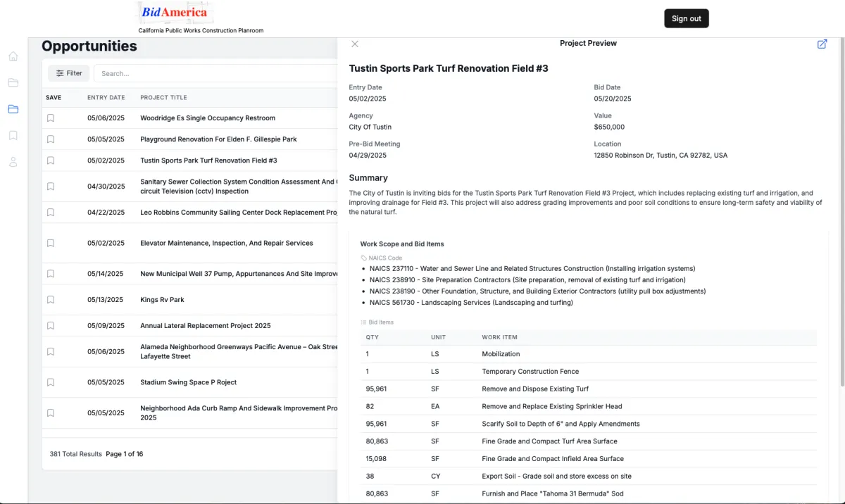This screenshot has height=504, width=845.
Task: Save Alameda Neighborhood Greenways project
Action: click(x=51, y=352)
